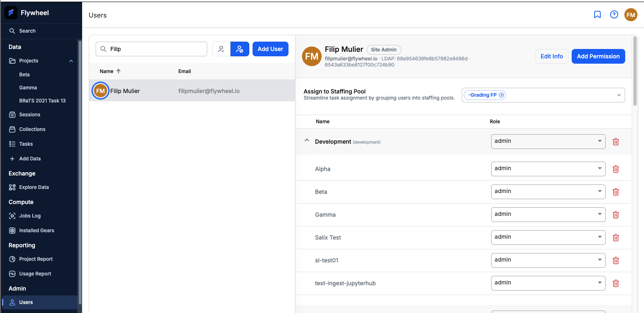Open the sl-test01 role dropdown
The image size is (644, 313).
548,260
